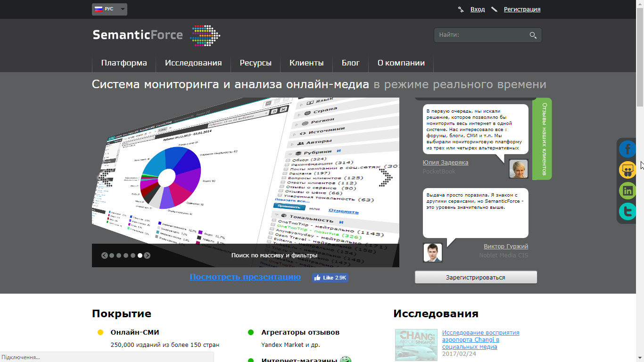Select the third slide dot

[126, 255]
